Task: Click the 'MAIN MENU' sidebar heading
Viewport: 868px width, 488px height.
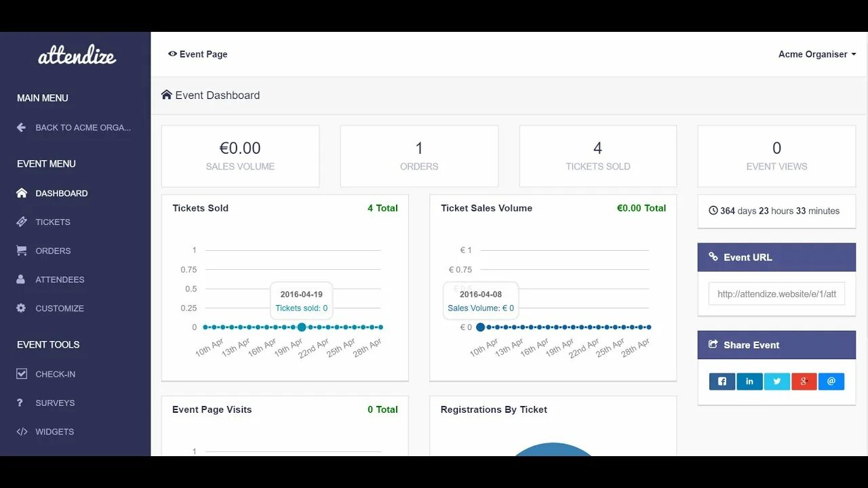Action: (x=42, y=98)
